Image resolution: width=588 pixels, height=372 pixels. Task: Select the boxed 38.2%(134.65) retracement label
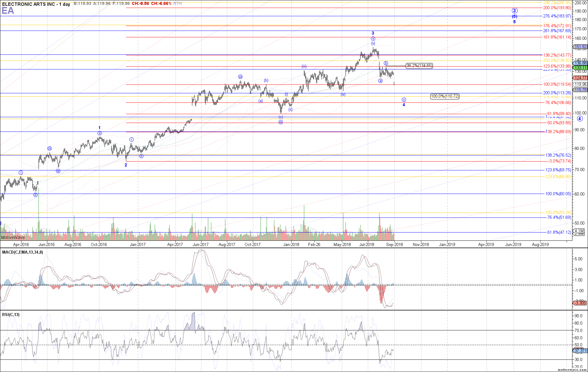(x=419, y=65)
